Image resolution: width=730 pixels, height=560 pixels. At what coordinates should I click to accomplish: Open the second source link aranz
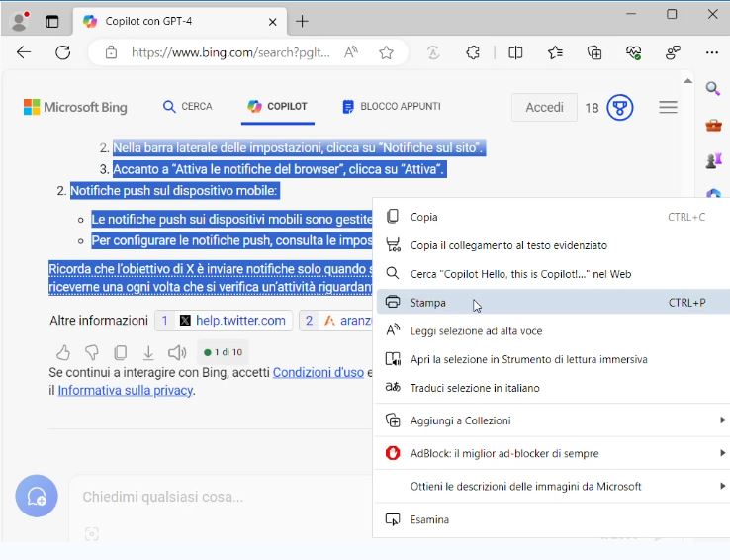tap(336, 321)
